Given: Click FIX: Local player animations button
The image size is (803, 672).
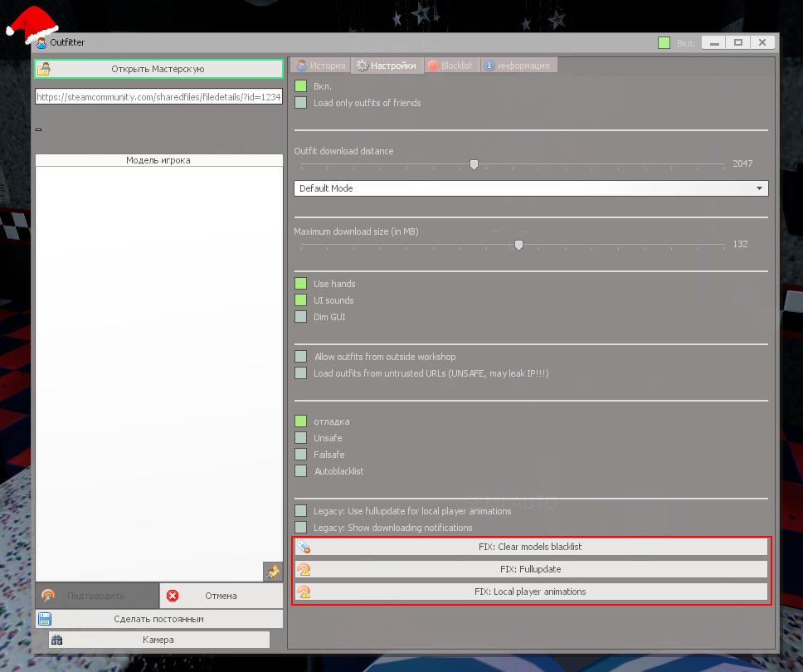Looking at the screenshot, I should [531, 592].
